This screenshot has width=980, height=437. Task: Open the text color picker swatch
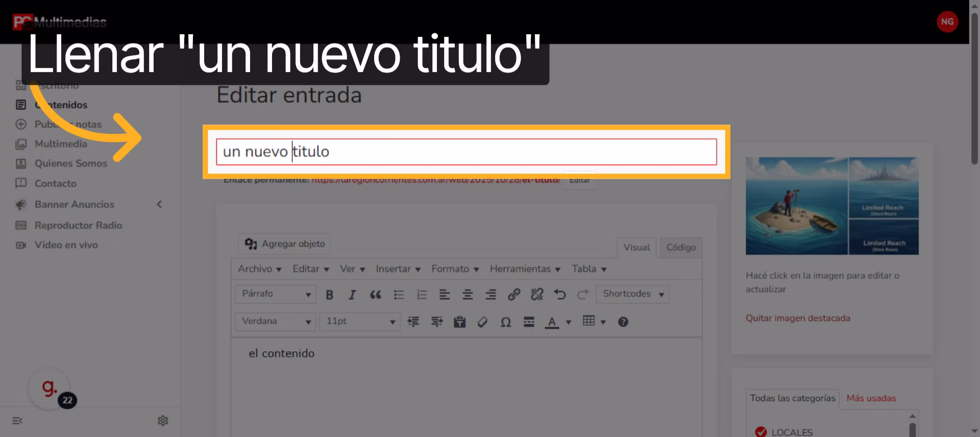tap(552, 322)
